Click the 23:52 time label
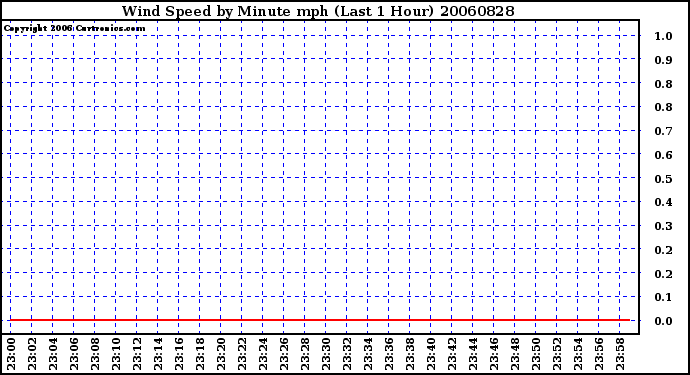690x375 pixels. [x=557, y=354]
